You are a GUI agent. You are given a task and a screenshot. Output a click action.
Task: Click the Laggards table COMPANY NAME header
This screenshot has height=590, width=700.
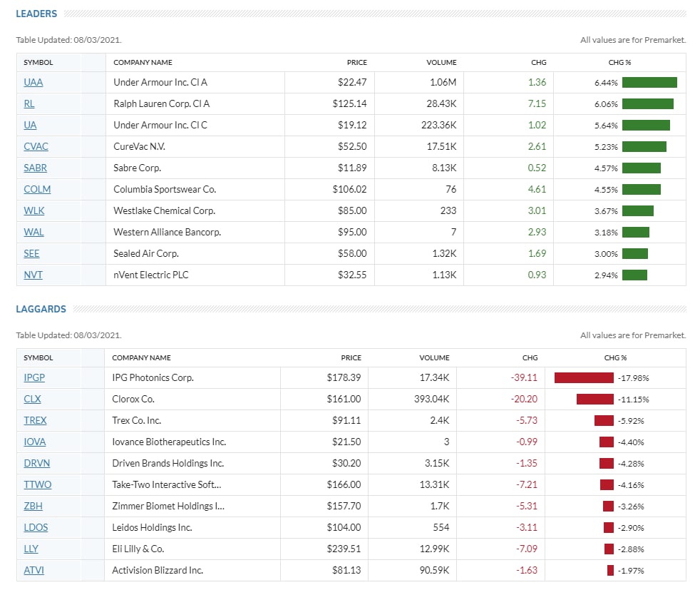pos(142,358)
